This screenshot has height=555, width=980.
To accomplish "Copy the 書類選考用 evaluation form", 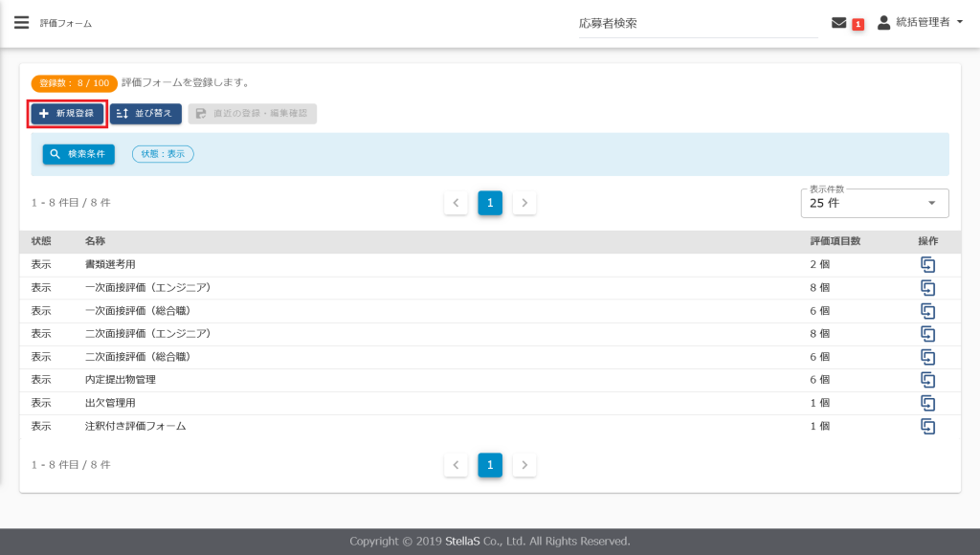I will click(x=927, y=265).
